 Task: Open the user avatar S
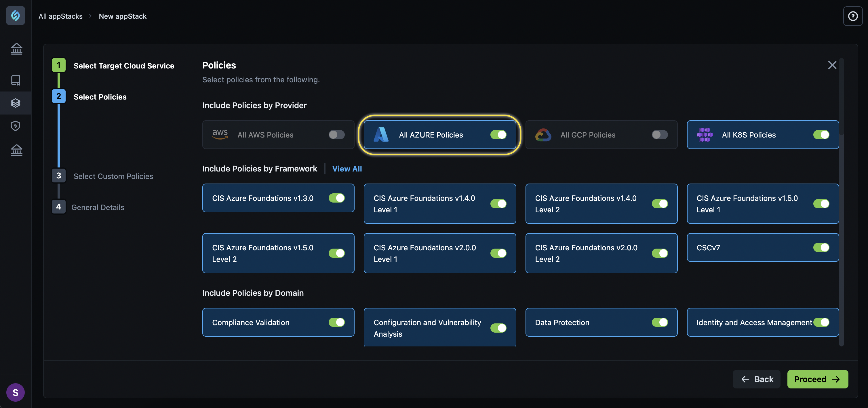16,392
